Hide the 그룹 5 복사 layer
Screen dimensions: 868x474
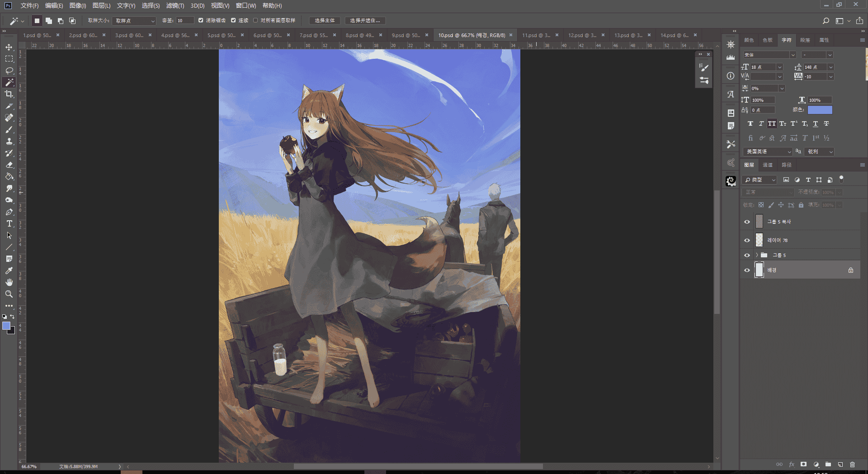pos(747,222)
